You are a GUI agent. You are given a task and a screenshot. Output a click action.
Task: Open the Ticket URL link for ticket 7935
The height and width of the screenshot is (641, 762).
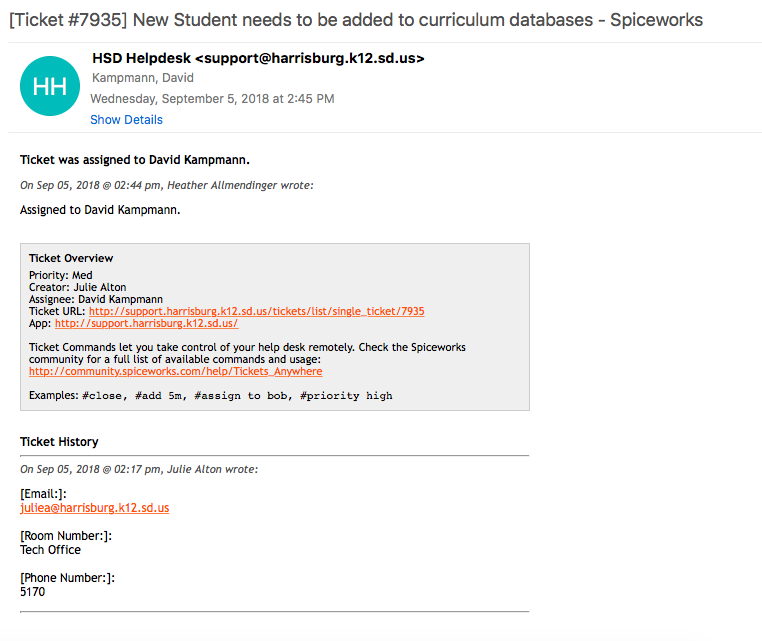(x=256, y=312)
